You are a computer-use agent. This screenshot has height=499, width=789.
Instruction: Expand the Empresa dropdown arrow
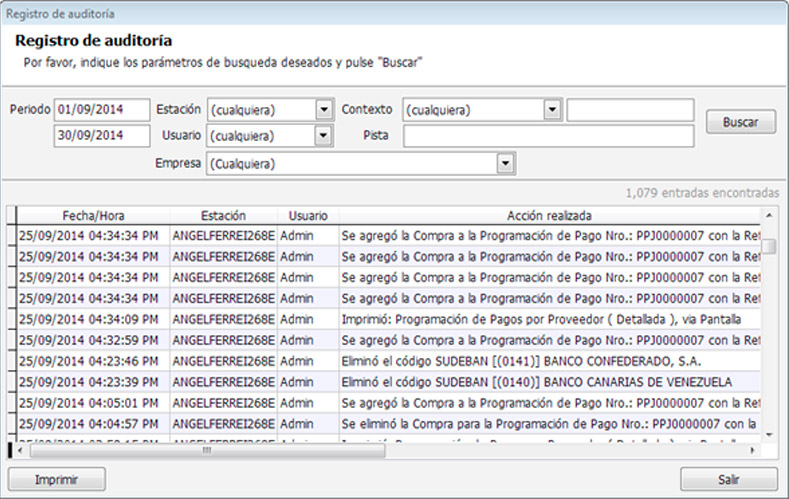click(x=506, y=163)
